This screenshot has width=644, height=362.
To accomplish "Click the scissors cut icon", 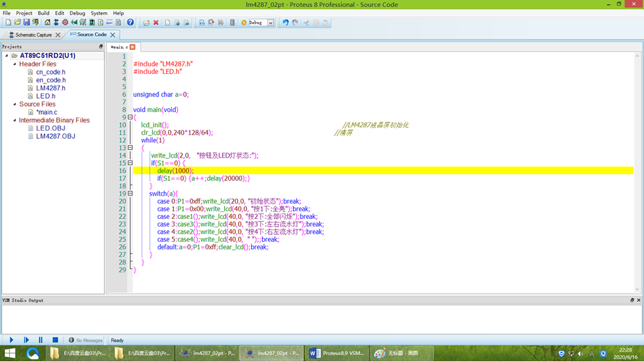I will click(306, 23).
